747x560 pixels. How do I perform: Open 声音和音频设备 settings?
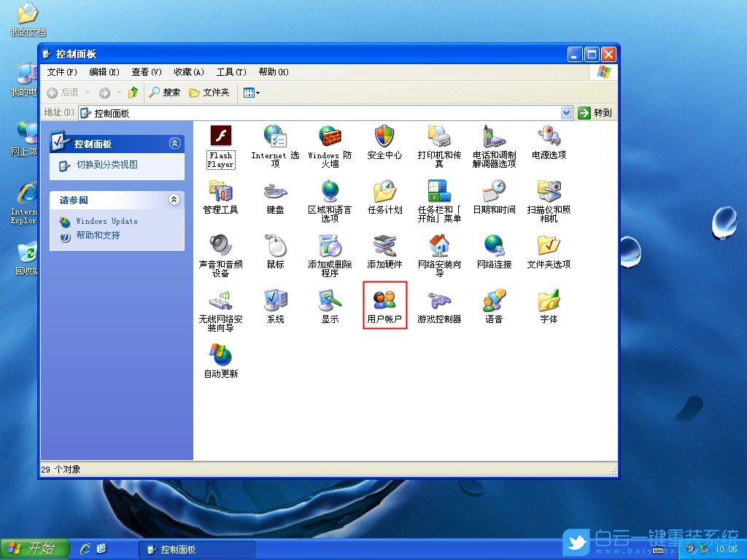[x=220, y=248]
